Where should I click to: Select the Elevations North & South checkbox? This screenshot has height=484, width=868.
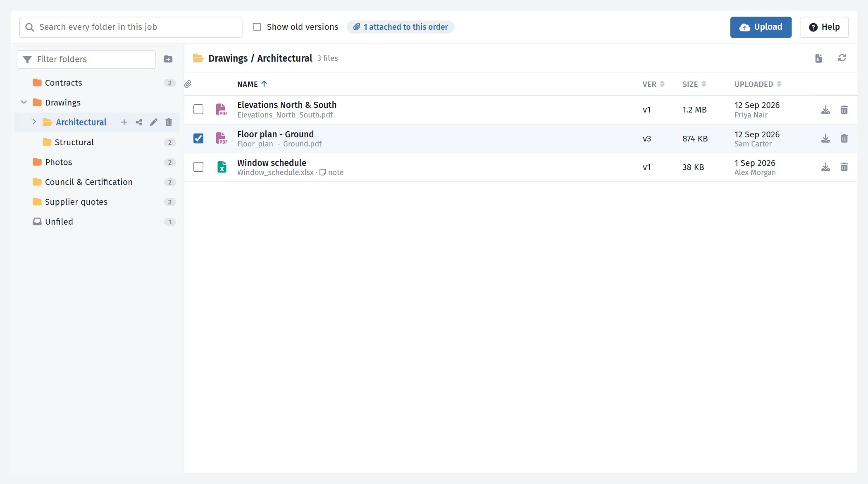[198, 109]
